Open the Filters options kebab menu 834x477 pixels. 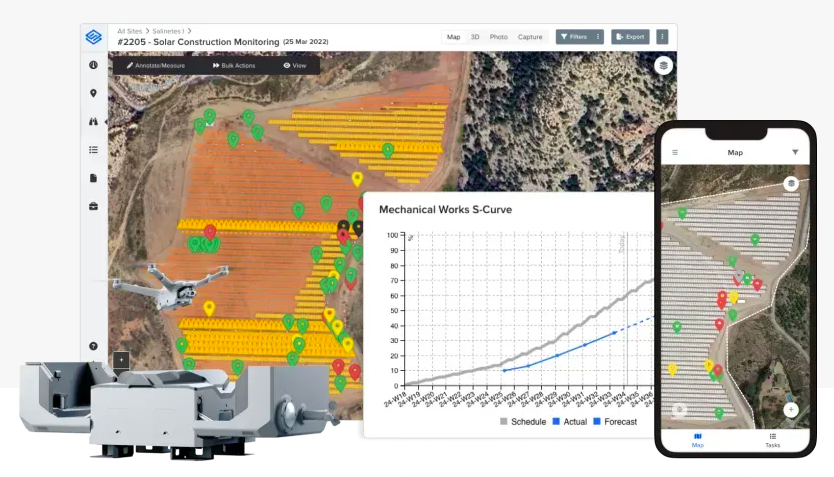point(598,37)
